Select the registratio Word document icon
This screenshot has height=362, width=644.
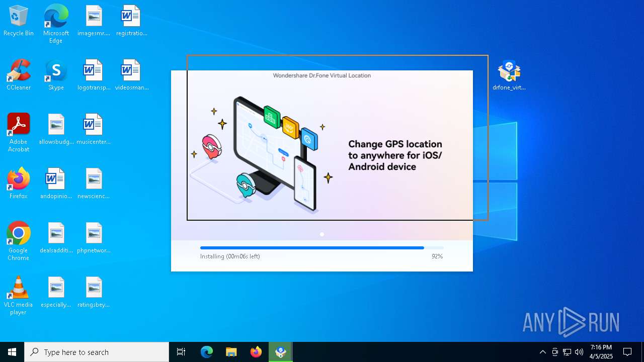coord(131,21)
